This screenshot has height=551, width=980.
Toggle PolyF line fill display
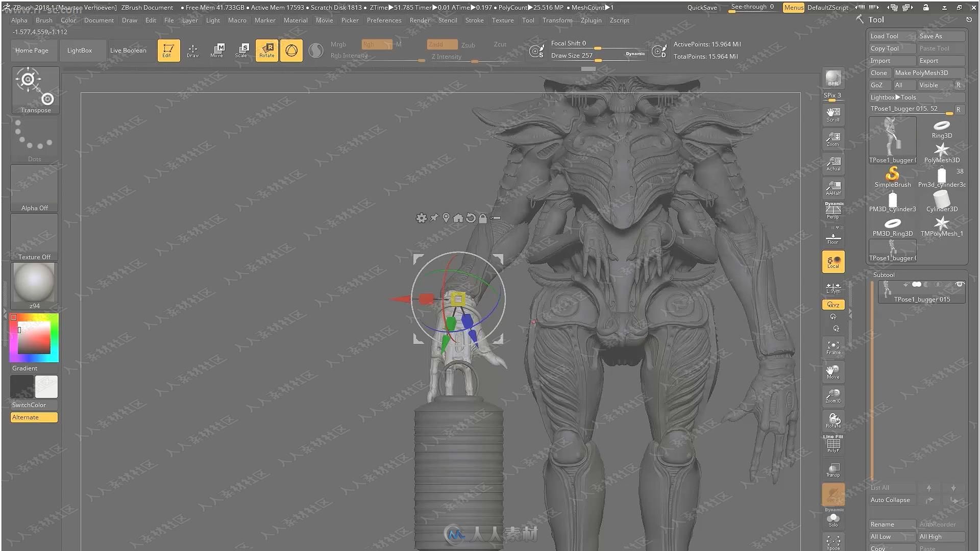pyautogui.click(x=833, y=444)
